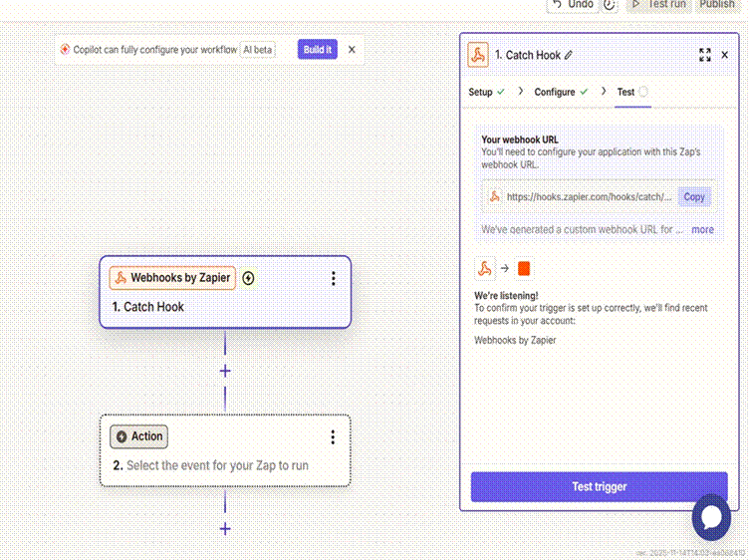Viewport: 748px width, 560px height.
Task: Click the Undo button in top toolbar
Action: (x=573, y=5)
